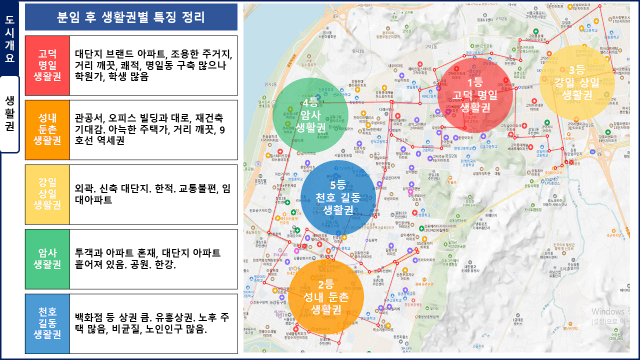Viewport: 640px width, 360px height.
Task: Click the orange 2등 성내 둔촌 circle on map
Action: pyautogui.click(x=326, y=297)
